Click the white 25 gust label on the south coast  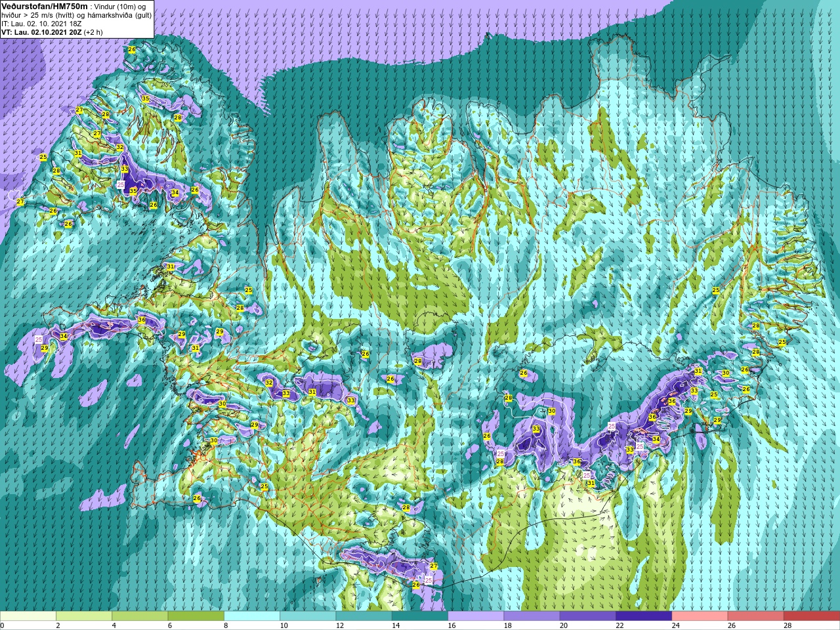[429, 580]
